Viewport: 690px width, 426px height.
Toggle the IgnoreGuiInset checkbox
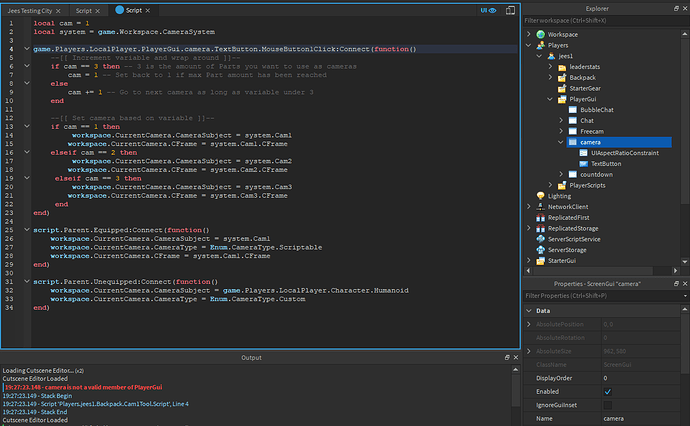pos(608,405)
